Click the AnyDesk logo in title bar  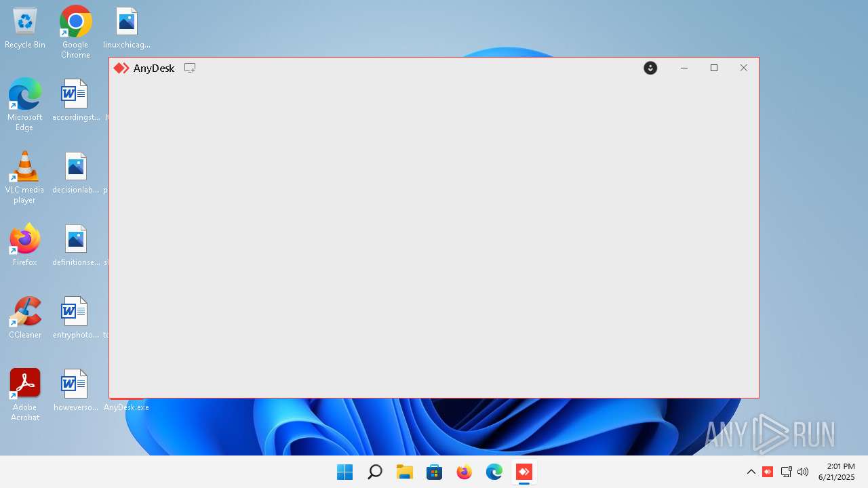[x=121, y=68]
